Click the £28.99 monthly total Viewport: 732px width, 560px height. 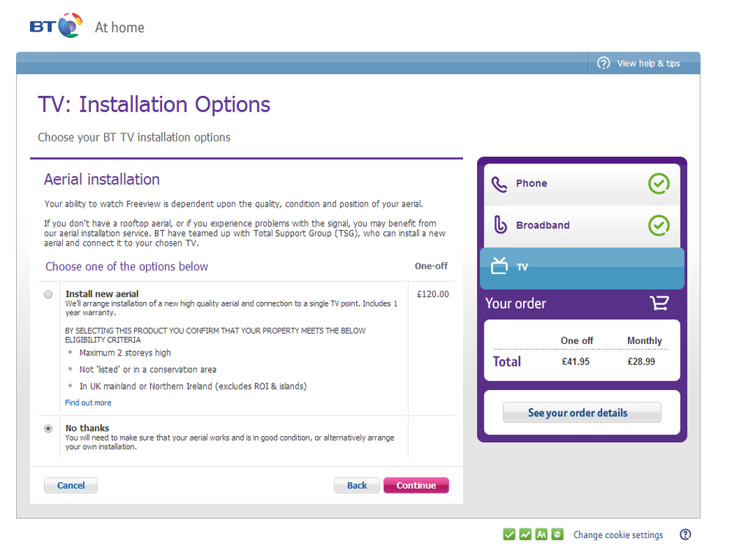(641, 361)
